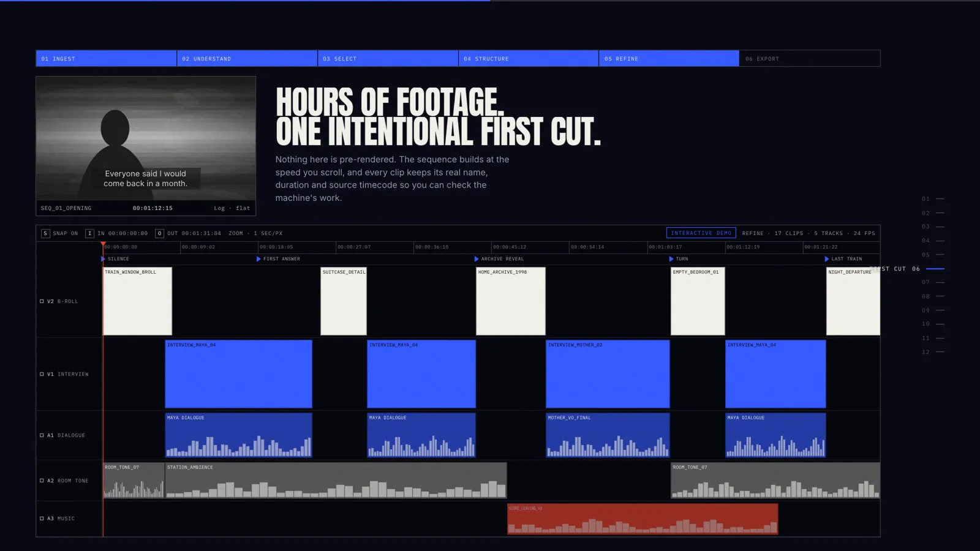Toggle the A2 ROOM TONE track checkbox

42,481
